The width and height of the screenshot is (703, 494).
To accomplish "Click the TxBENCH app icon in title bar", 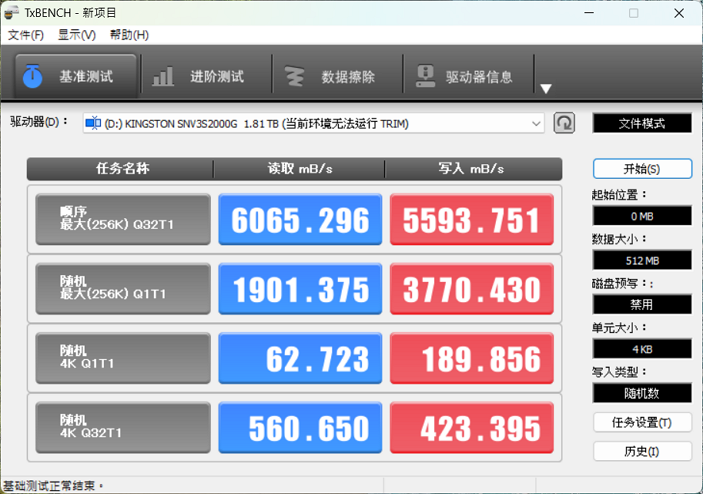I will pyautogui.click(x=12, y=13).
